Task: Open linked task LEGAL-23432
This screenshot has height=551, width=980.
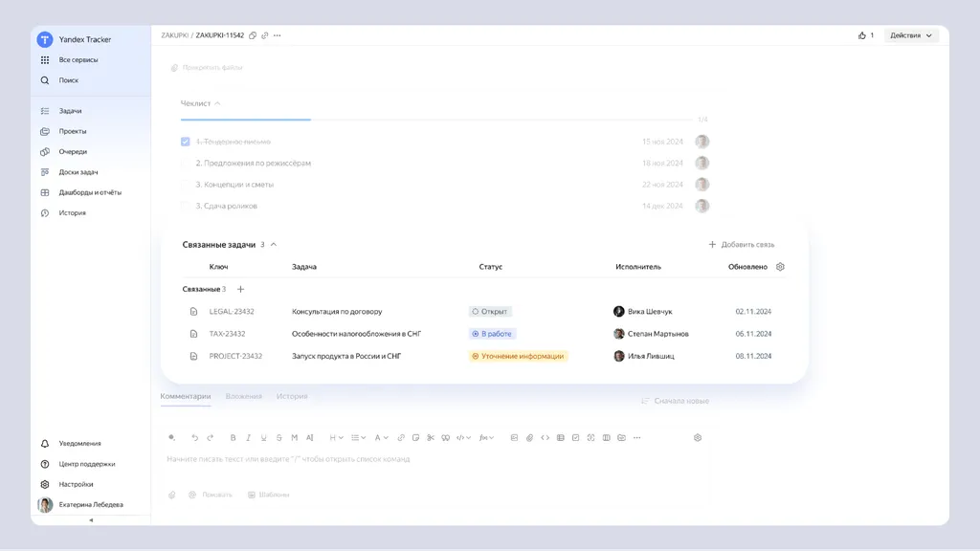Action: click(232, 312)
